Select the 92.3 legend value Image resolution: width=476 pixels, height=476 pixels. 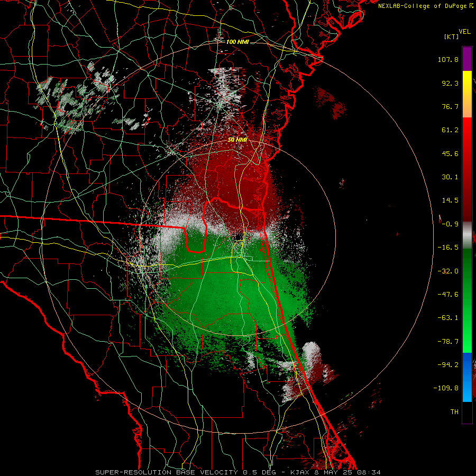pyautogui.click(x=450, y=83)
